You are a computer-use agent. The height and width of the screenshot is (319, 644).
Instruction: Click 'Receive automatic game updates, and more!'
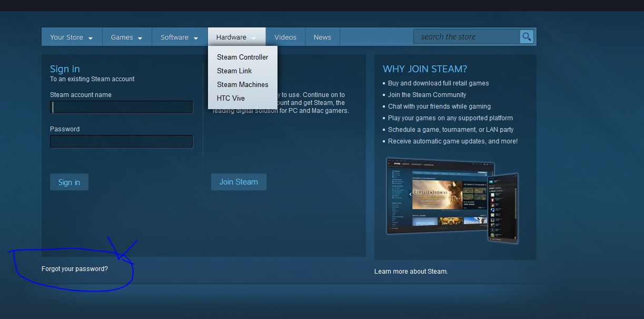coord(453,141)
